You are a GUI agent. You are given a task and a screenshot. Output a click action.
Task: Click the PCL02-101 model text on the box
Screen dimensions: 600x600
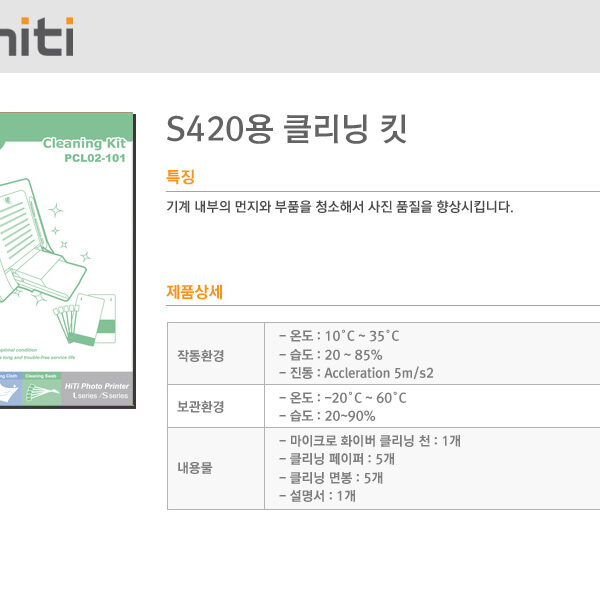[95, 158]
